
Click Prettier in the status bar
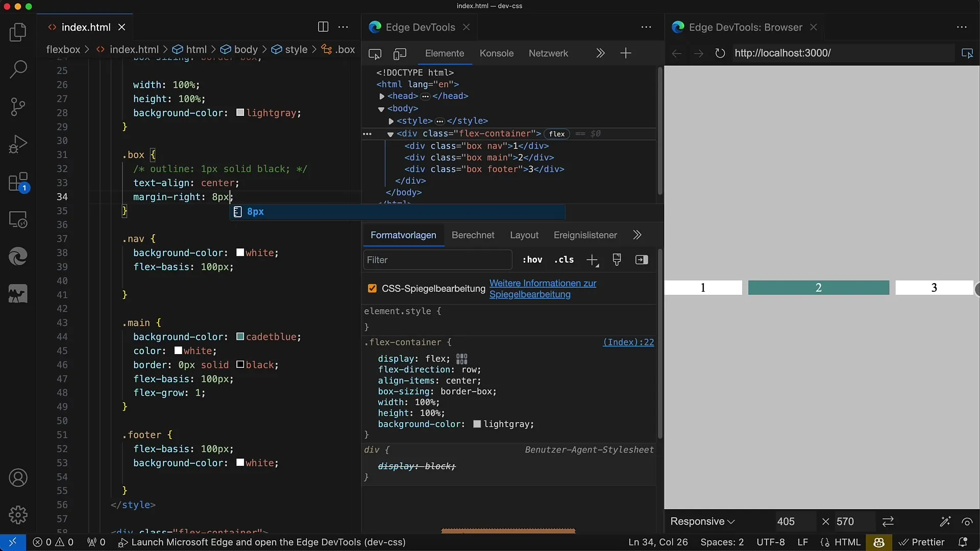point(922,542)
